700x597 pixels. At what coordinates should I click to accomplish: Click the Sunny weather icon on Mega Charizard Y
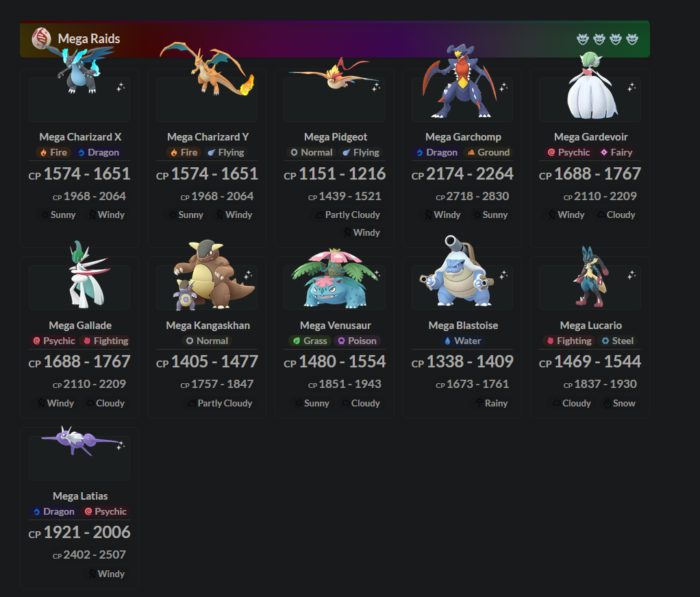(173, 215)
